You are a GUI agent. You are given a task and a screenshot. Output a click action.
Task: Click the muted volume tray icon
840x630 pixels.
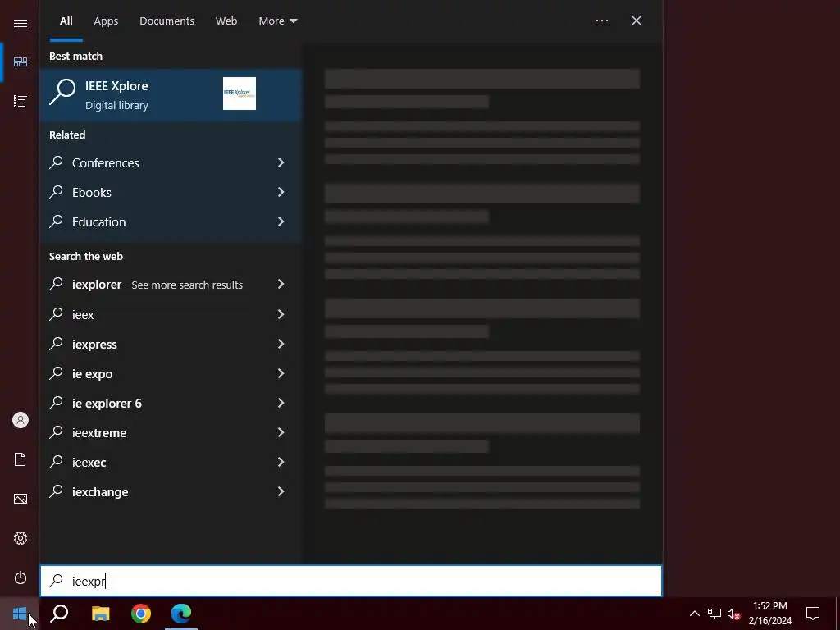pyautogui.click(x=733, y=614)
